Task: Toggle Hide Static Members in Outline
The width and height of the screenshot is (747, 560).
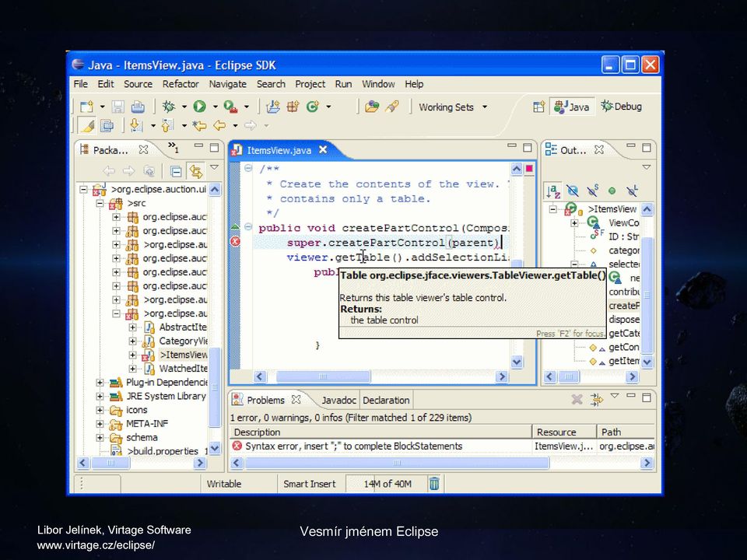Action: click(x=593, y=191)
